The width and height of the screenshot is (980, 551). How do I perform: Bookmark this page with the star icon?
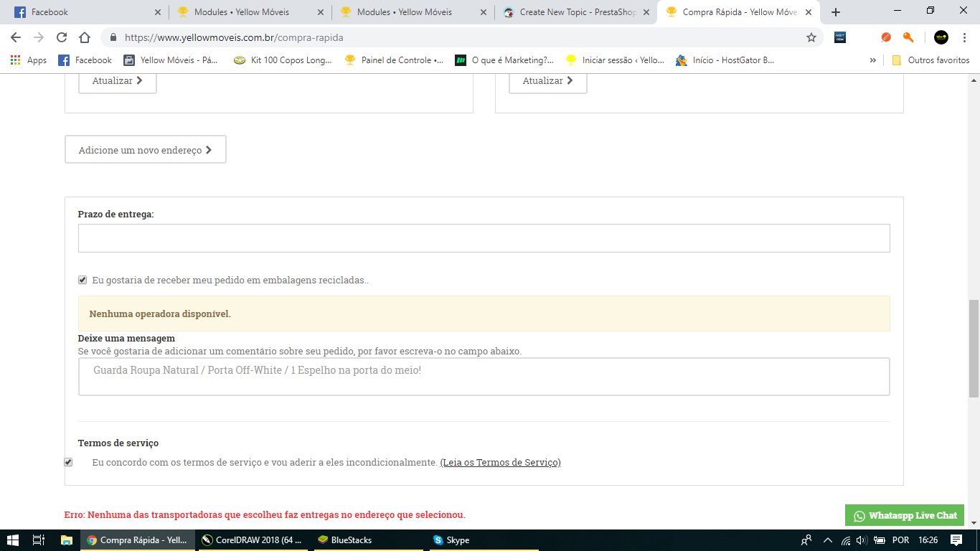tap(811, 37)
